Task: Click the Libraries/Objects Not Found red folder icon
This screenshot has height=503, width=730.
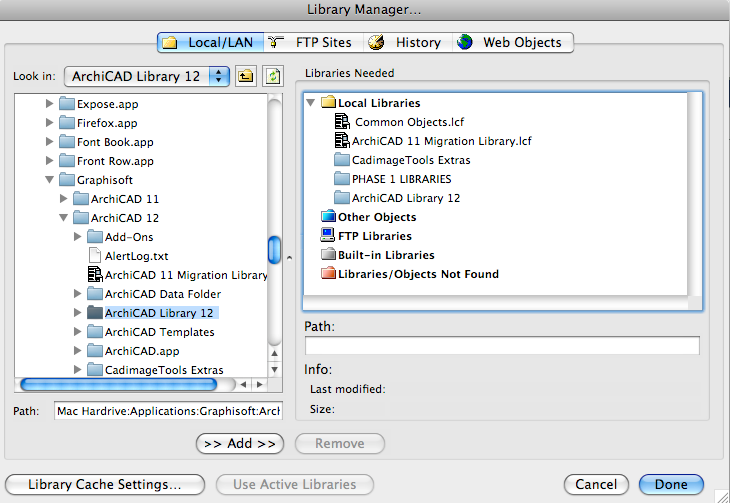Action: [x=328, y=273]
